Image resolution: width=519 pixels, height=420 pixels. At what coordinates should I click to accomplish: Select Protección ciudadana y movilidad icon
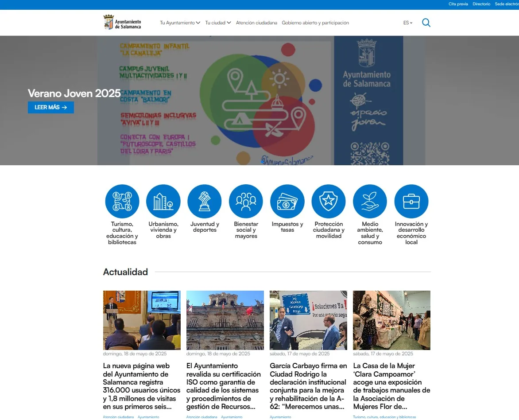329,202
